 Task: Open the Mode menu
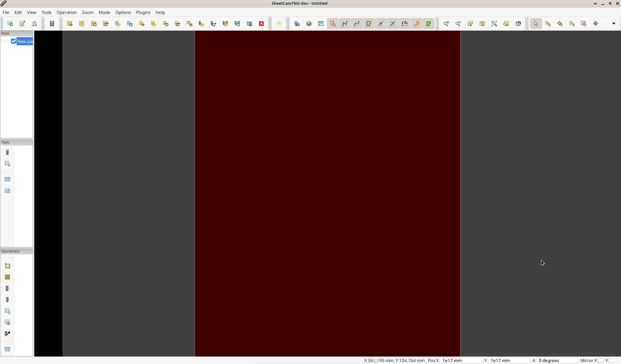[x=104, y=12]
